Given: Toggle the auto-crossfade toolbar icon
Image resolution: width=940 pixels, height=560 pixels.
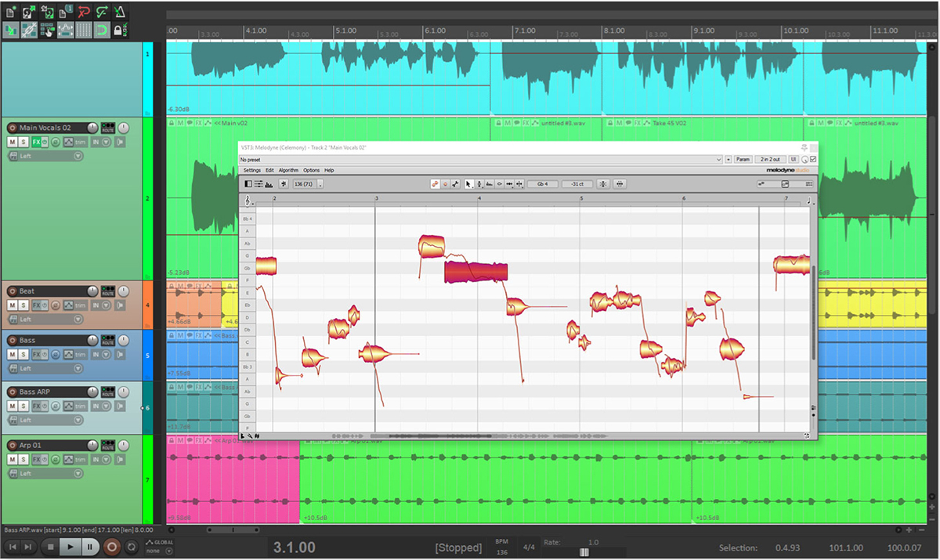Looking at the screenshot, I should (x=10, y=30).
